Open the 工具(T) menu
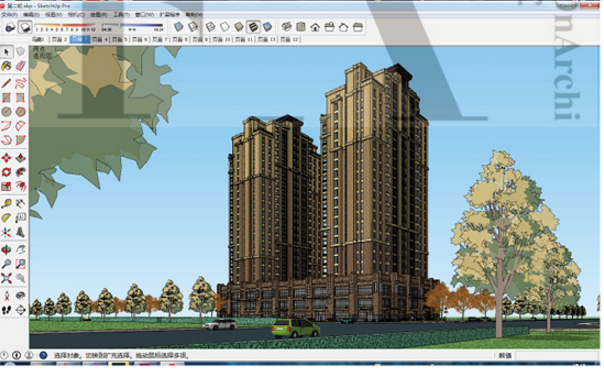 (121, 15)
